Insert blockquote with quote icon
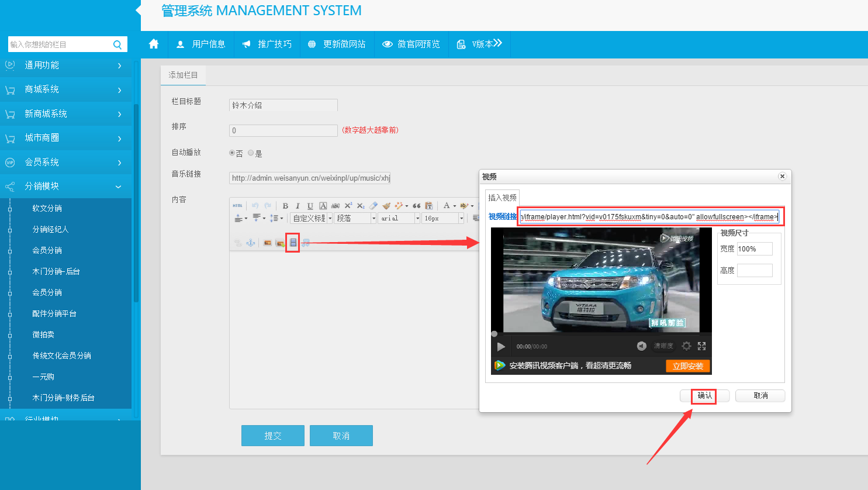868x490 pixels. tap(417, 206)
